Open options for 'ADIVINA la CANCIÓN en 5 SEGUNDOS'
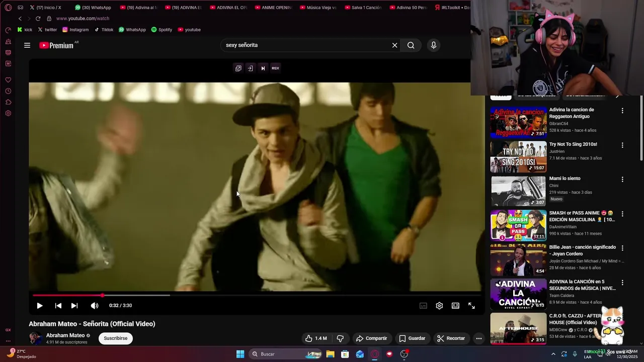 [622, 283]
